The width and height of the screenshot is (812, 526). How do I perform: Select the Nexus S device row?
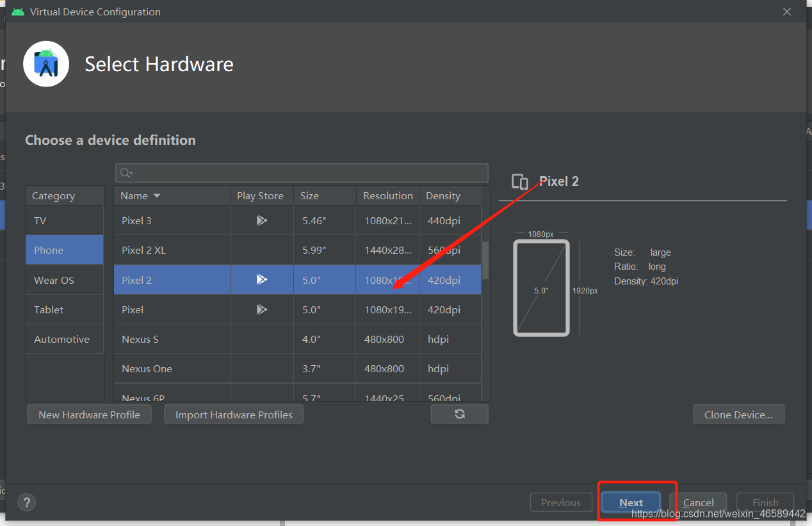pos(297,339)
